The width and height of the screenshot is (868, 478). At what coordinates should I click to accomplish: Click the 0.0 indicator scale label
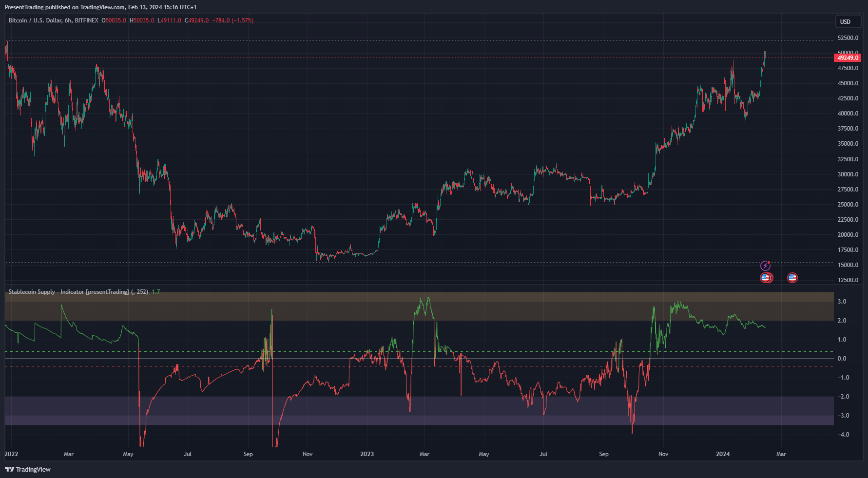click(842, 359)
